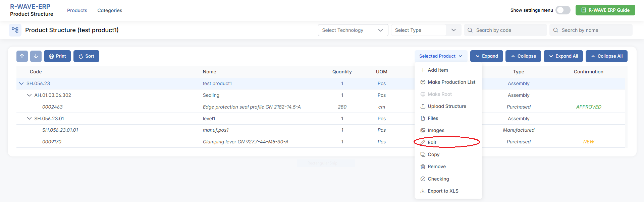Viewport: 644px width, 202px height.
Task: Collapse the SH.056.23.01 level1 row
Action: 30,119
